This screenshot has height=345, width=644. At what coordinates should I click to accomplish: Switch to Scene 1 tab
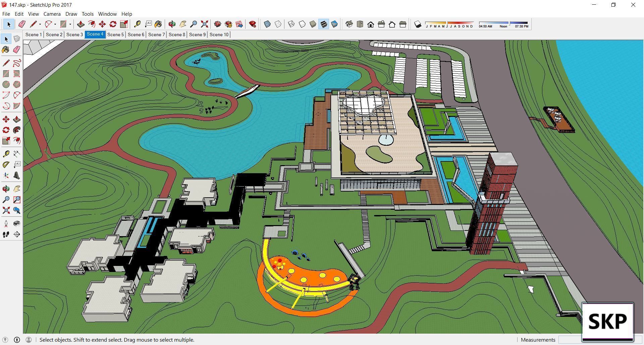[x=34, y=34]
